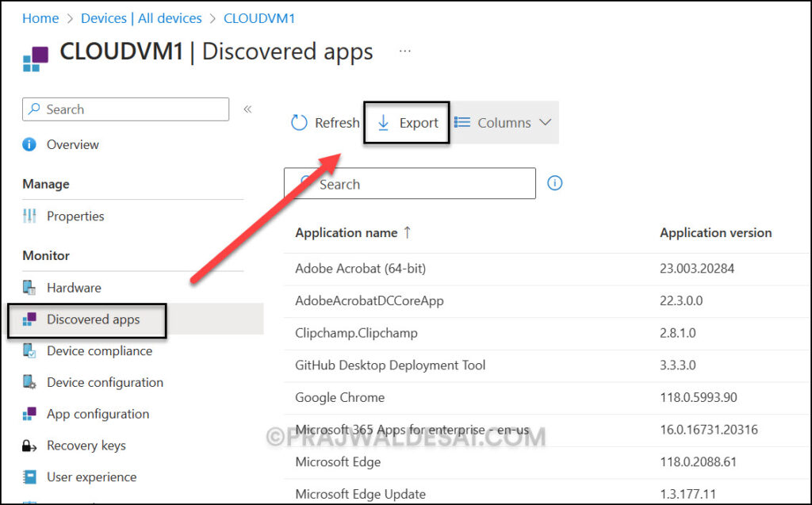Image resolution: width=812 pixels, height=505 pixels.
Task: Select Adobe Acrobat (64-bit) row
Action: click(x=547, y=269)
